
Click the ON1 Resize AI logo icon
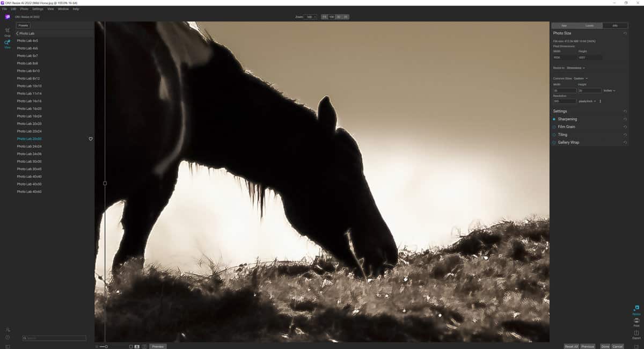coord(8,17)
